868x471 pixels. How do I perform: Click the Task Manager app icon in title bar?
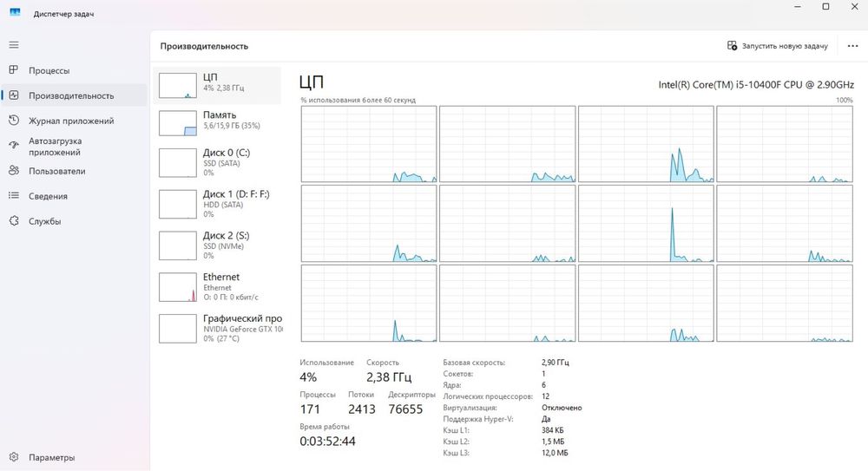click(x=15, y=12)
